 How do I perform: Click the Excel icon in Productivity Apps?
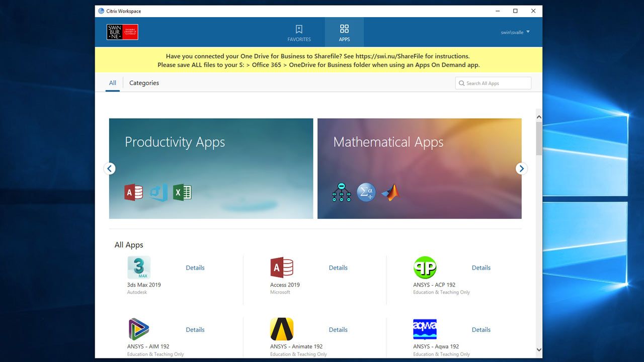click(182, 192)
